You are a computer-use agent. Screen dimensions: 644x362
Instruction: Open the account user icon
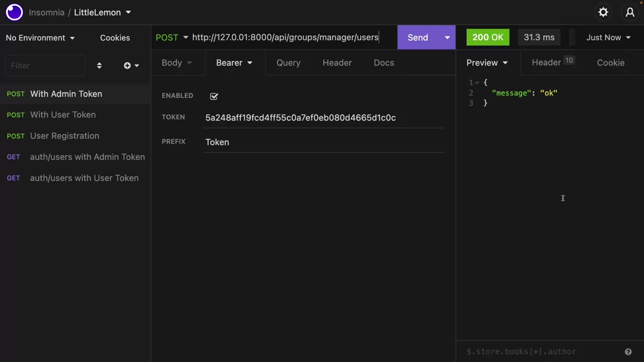click(x=630, y=12)
